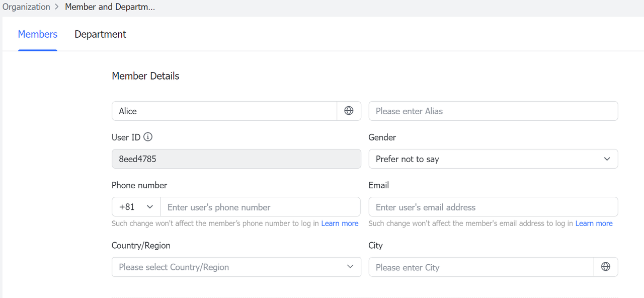Click the phone number input field
The image size is (644, 298).
[260, 207]
